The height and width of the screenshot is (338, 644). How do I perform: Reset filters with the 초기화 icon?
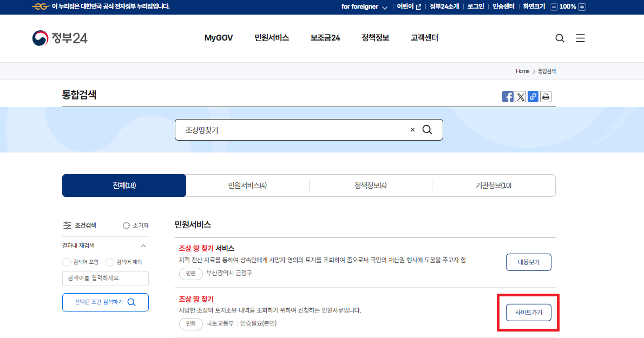tap(126, 225)
